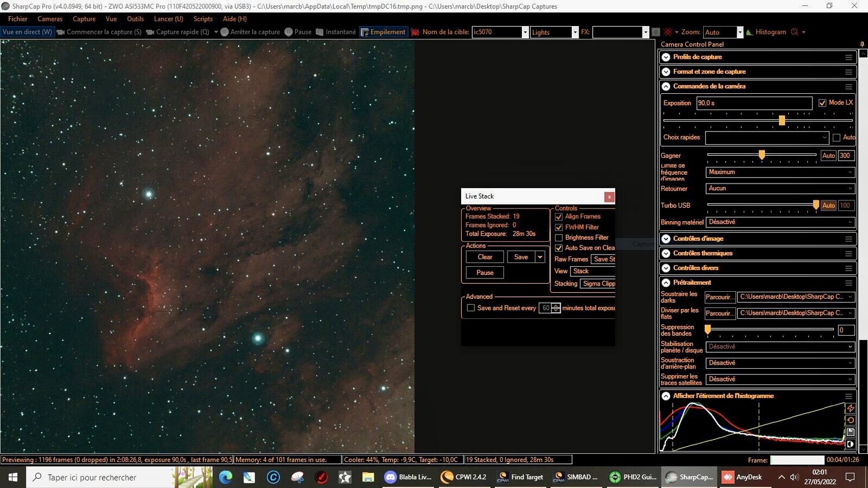Click the Exposition value field

(x=755, y=103)
